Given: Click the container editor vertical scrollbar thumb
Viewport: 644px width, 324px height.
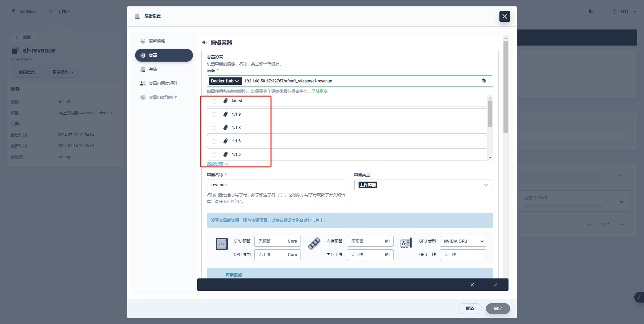Looking at the screenshot, I should click(506, 87).
